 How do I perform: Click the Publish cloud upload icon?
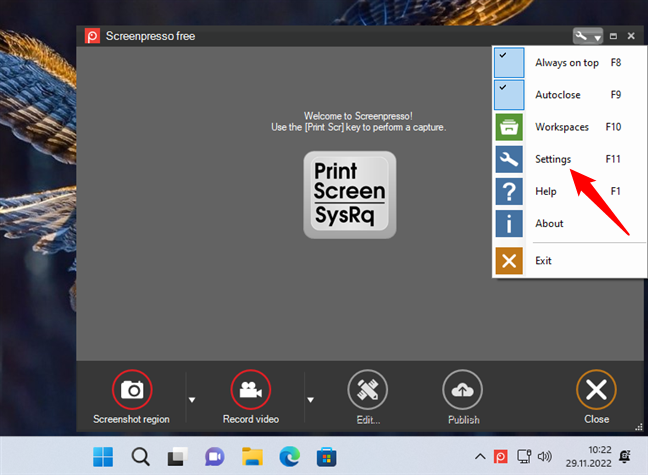462,390
